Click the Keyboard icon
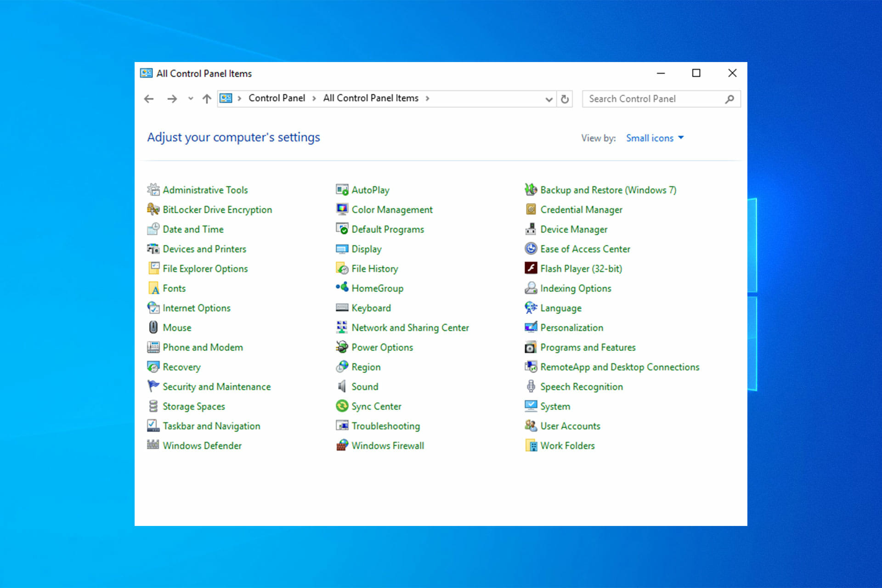 342,308
